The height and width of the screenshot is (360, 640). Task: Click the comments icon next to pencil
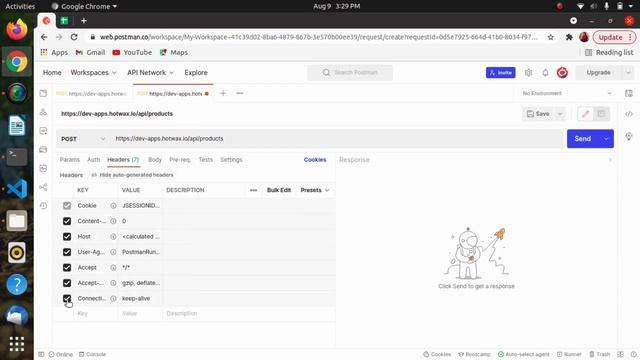click(x=601, y=114)
